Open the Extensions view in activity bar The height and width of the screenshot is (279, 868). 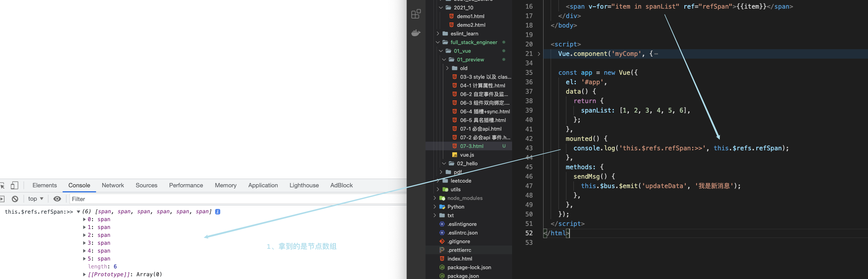(416, 14)
